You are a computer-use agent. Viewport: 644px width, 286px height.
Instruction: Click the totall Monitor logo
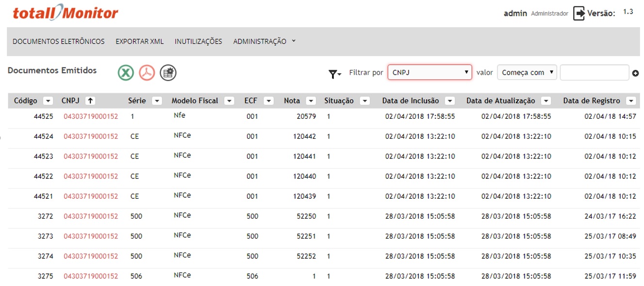click(66, 13)
